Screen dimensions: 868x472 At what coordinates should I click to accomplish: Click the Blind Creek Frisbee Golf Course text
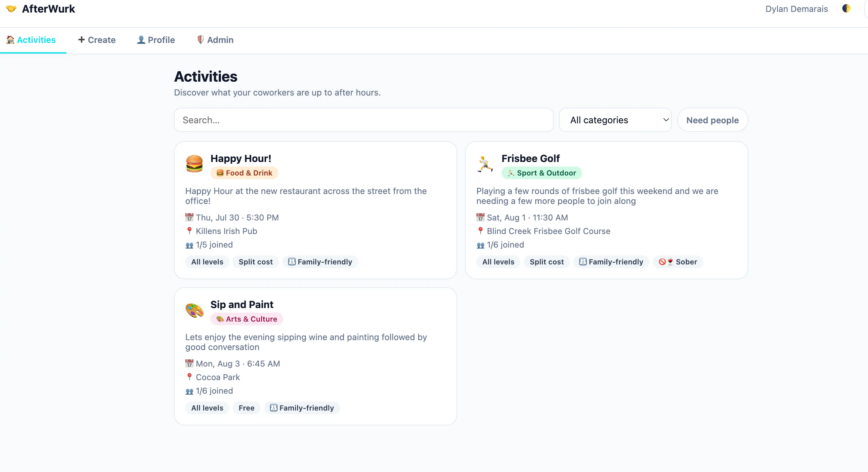(x=548, y=231)
